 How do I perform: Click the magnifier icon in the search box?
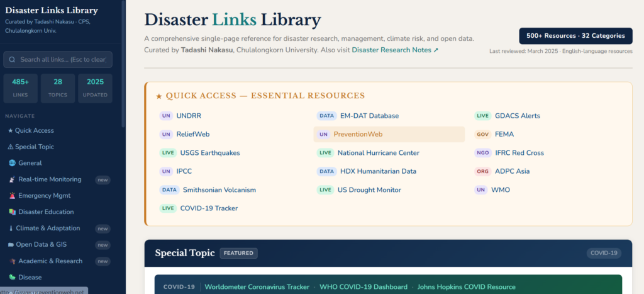coord(12,60)
